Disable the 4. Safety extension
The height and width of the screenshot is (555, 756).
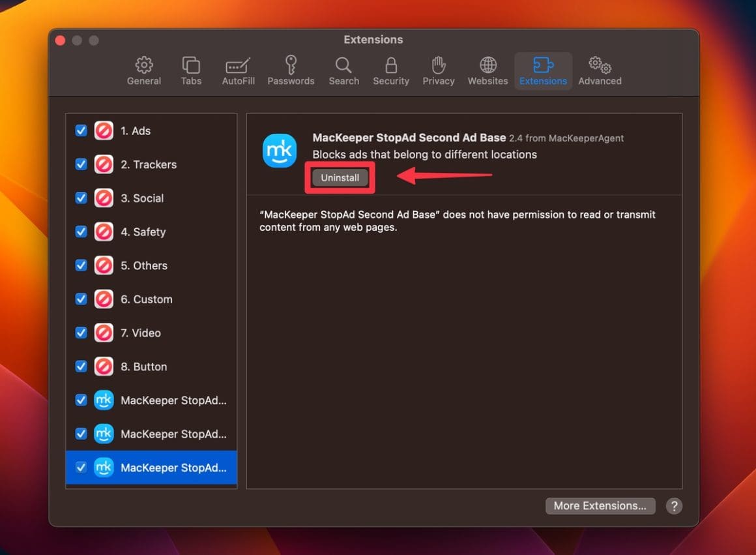point(81,232)
